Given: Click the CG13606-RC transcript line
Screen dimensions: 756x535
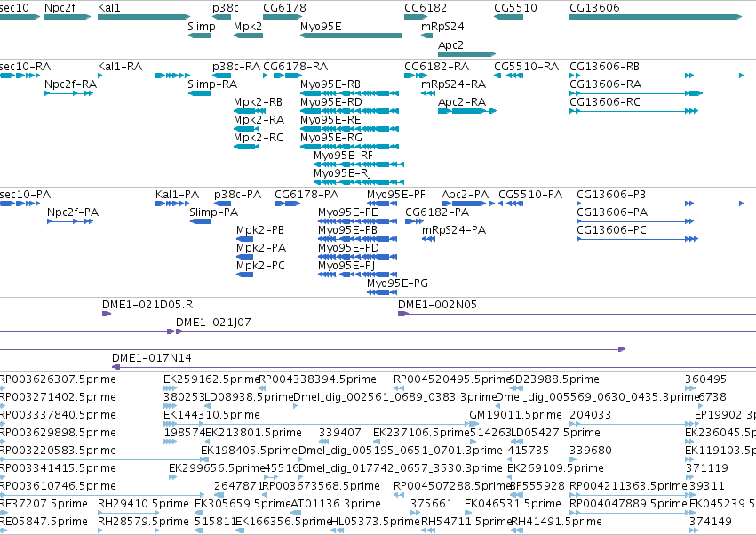Looking at the screenshot, I should 633,111.
